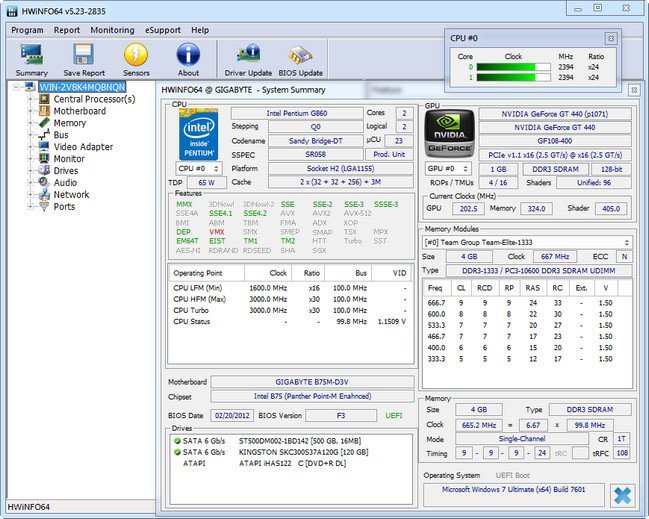Click the Save Report floppy icon
This screenshot has width=649, height=519.
(84, 54)
